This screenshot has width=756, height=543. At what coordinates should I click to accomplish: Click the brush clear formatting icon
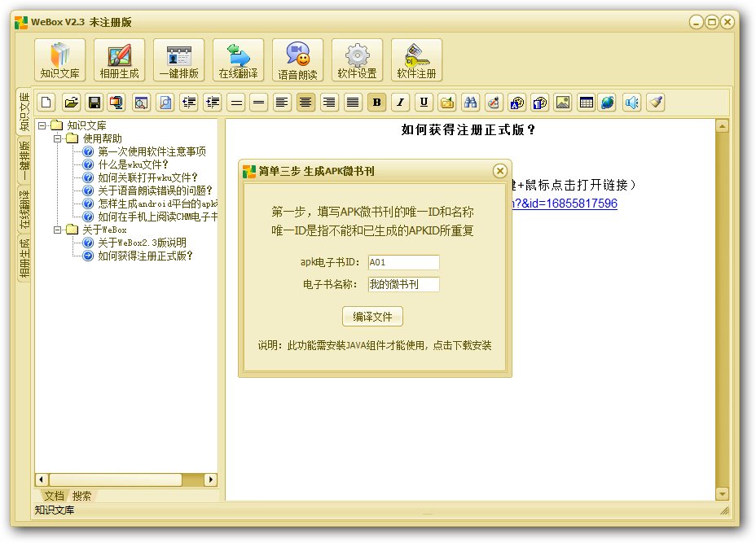click(656, 102)
